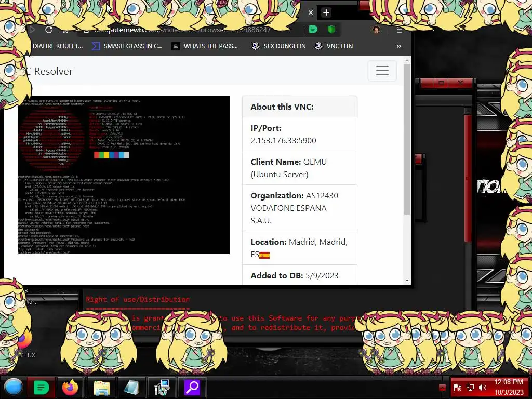Click the scrollbar of the background red window

point(468,178)
